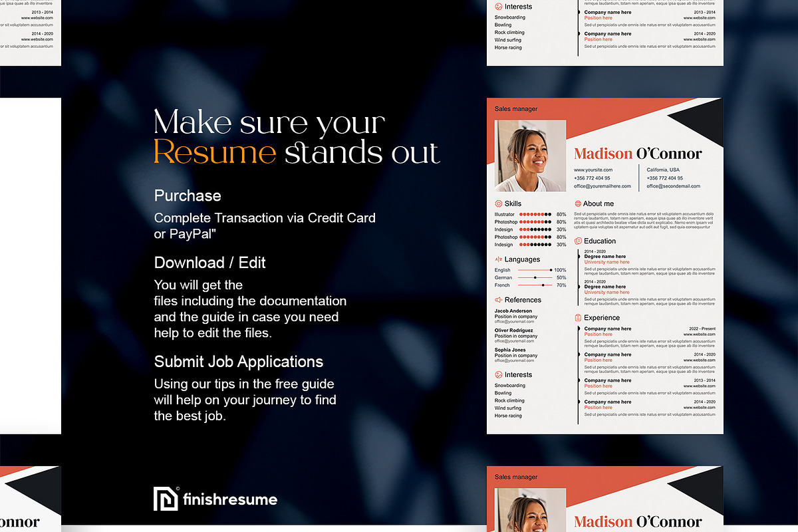The image size is (798, 532).
Task: Adjust the English language level slider
Action: click(534, 270)
